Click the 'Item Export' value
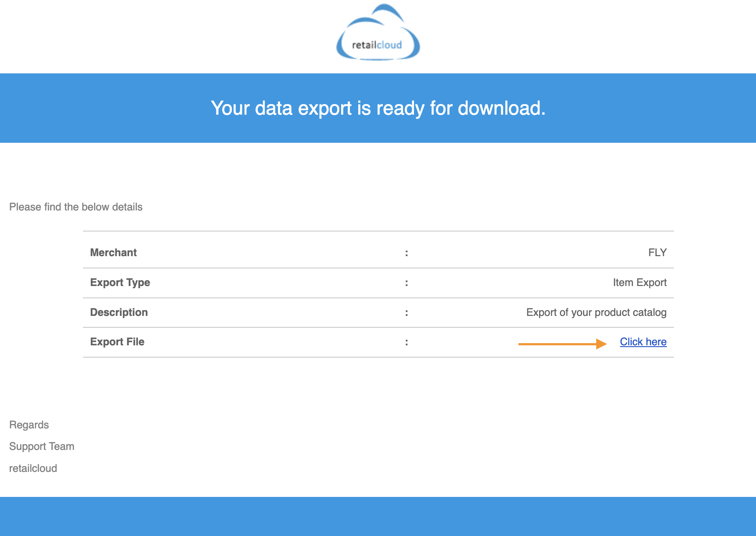Screen dimensions: 756x536 pos(639,282)
